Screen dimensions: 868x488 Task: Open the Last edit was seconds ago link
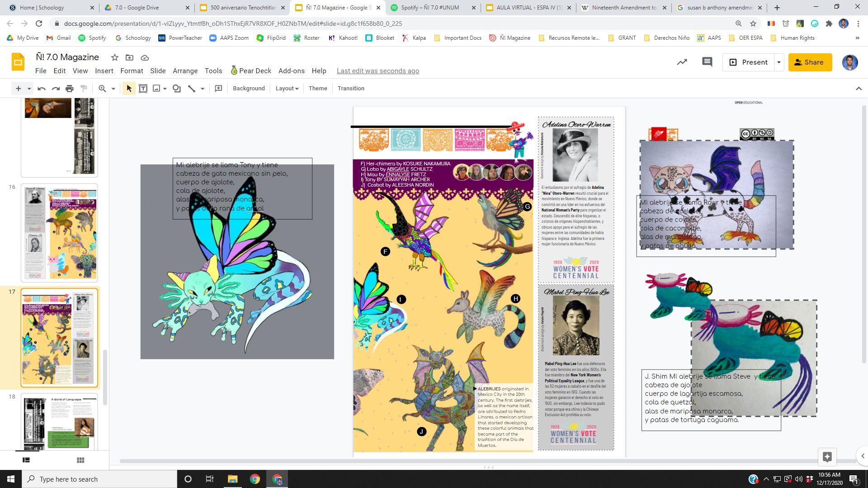pos(377,71)
